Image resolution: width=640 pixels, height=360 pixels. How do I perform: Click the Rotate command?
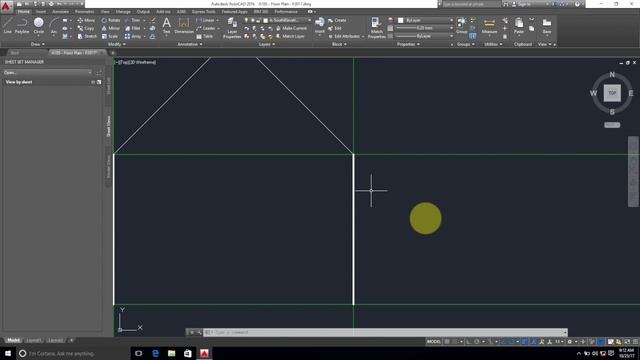coord(111,20)
